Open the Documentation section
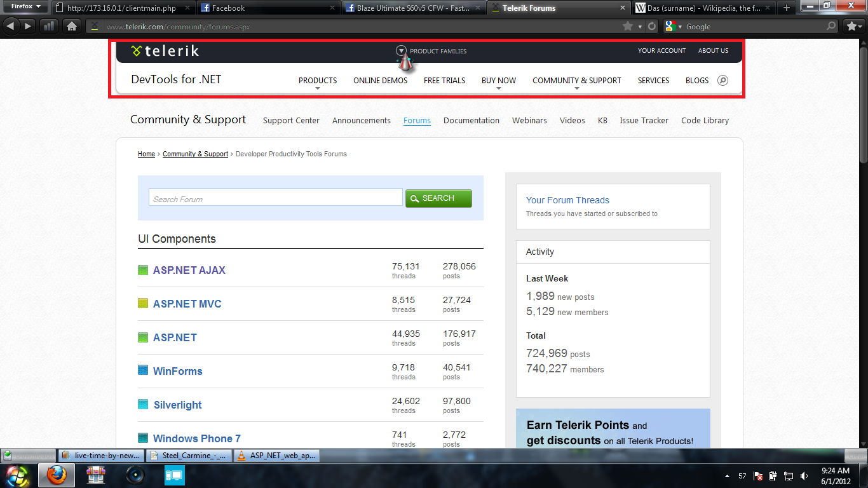Screen dimensions: 868x488 pyautogui.click(x=471, y=120)
